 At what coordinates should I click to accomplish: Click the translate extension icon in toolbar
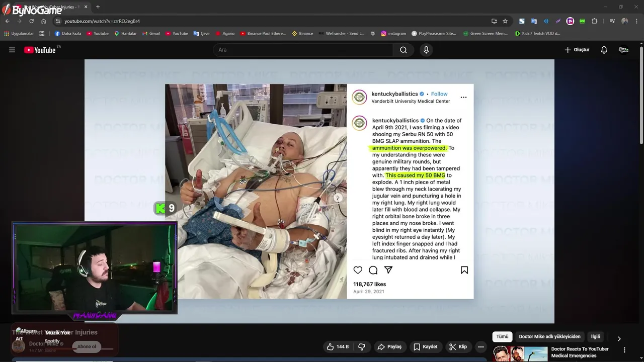pyautogui.click(x=534, y=21)
